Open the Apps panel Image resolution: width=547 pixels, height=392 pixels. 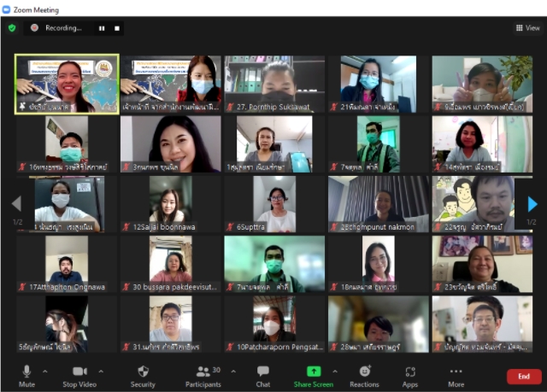point(410,375)
